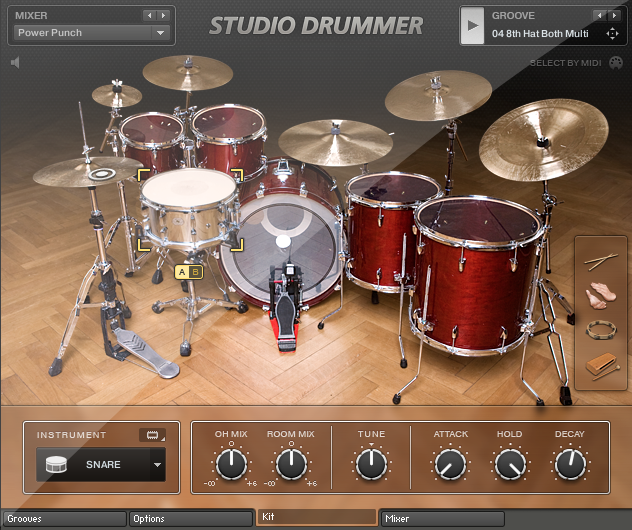The image size is (632, 530).
Task: Open the Mixer tab
Action: (x=442, y=519)
